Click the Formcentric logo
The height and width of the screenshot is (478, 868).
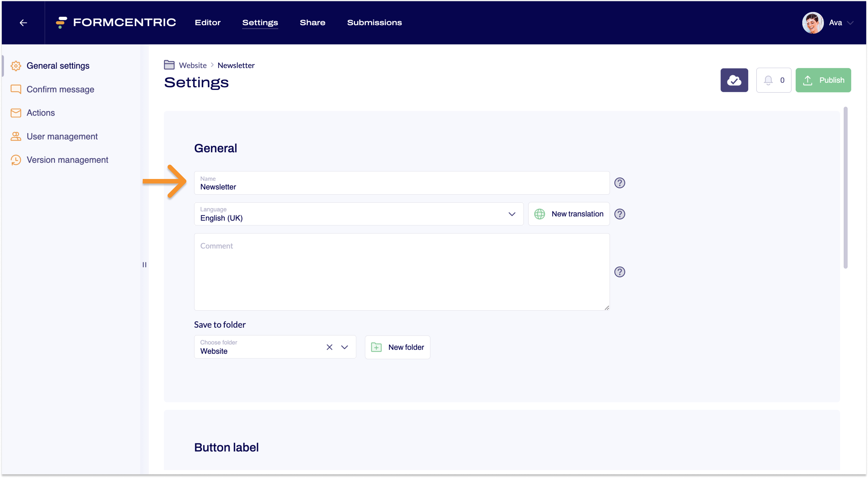click(x=116, y=22)
